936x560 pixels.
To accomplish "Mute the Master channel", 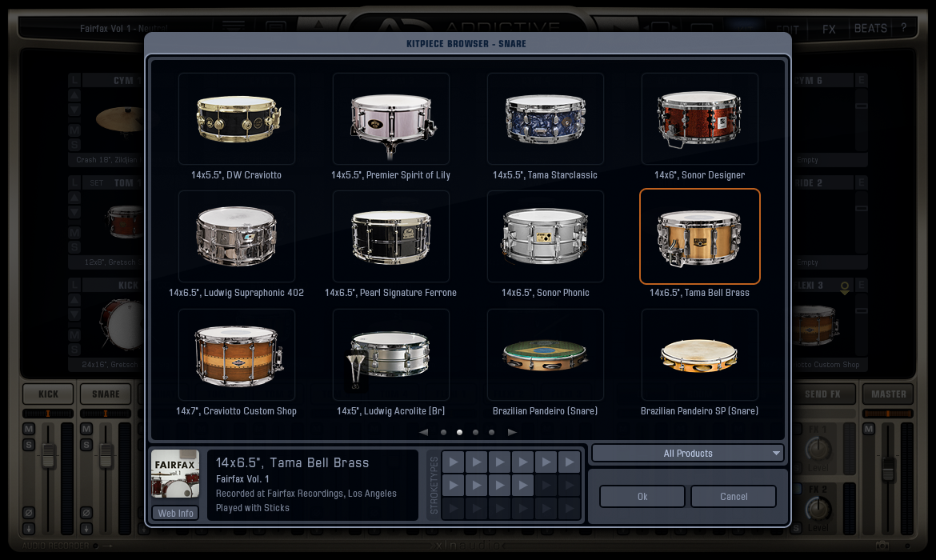I will click(x=869, y=430).
